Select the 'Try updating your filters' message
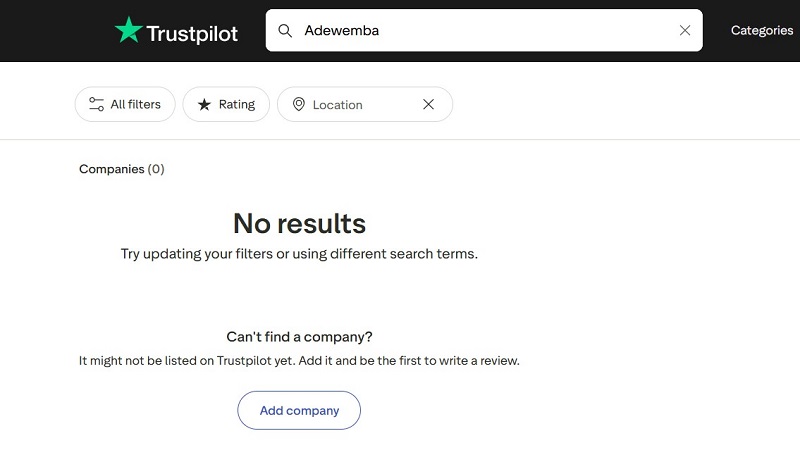 pyautogui.click(x=299, y=254)
